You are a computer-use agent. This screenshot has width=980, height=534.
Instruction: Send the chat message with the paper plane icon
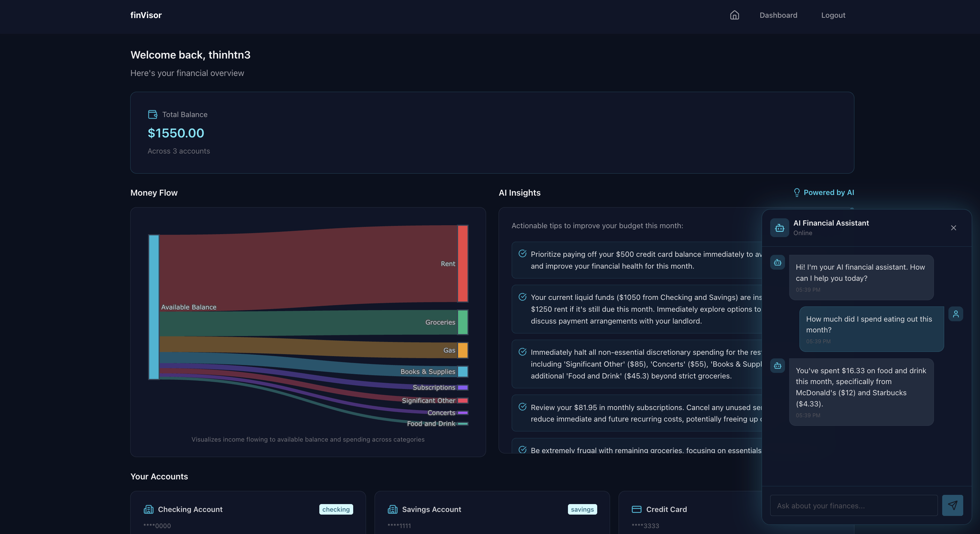(952, 505)
